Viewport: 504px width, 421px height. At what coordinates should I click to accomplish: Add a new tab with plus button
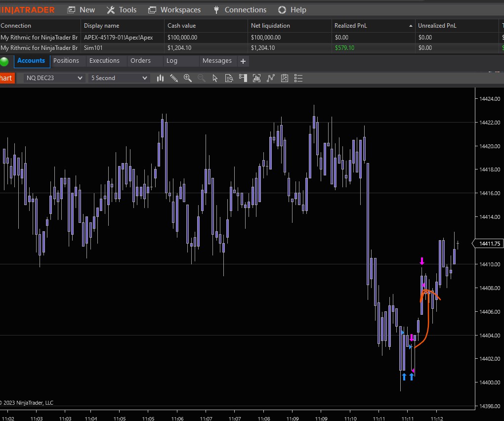point(243,61)
